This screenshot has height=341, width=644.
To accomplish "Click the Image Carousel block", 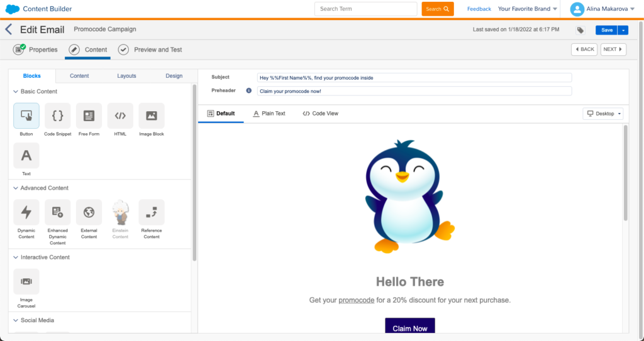I will pos(26,281).
